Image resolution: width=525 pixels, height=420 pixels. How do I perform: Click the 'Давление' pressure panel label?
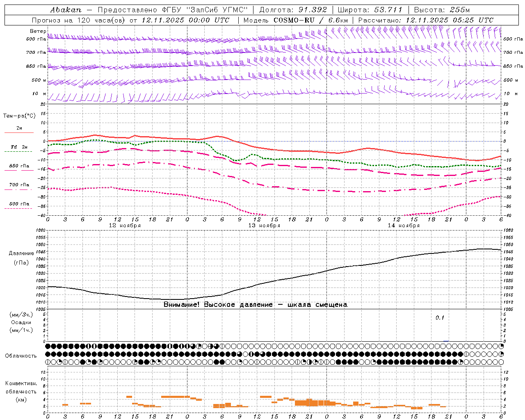click(x=21, y=253)
